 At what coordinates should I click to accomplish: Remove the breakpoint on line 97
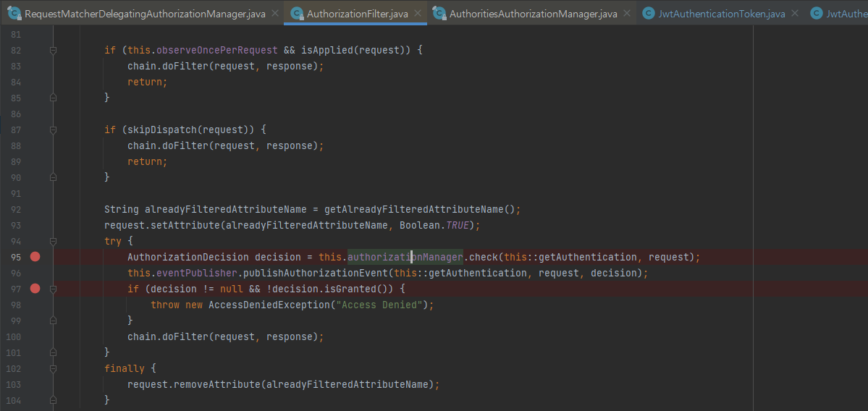point(35,288)
